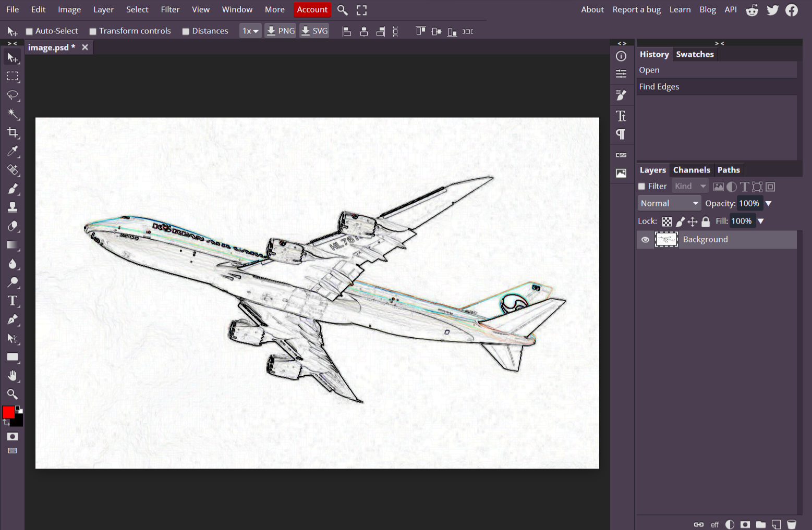The image size is (812, 530).
Task: Enable Distances checkbox
Action: click(186, 31)
